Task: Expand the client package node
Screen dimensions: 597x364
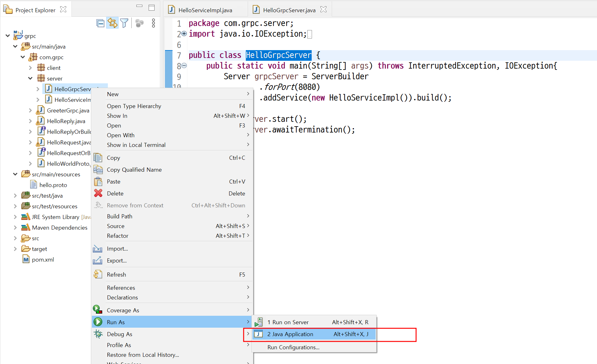Action: [x=30, y=68]
